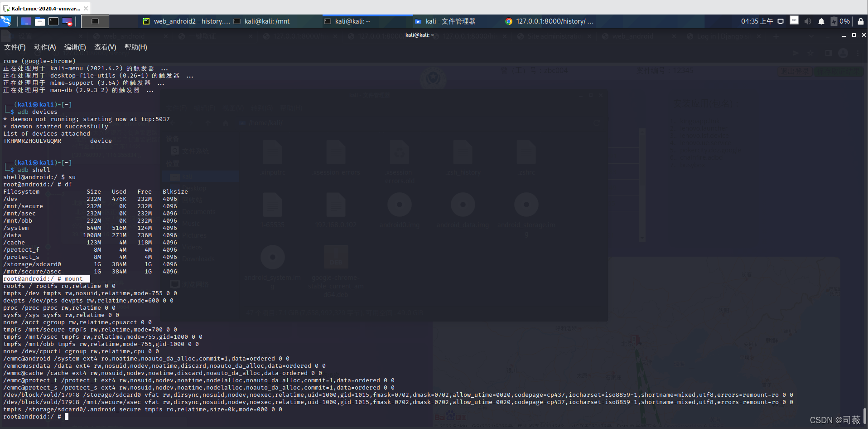Screen dimensions: 868x429
Task: Open the 04:35 上午 clock
Action: (x=757, y=21)
